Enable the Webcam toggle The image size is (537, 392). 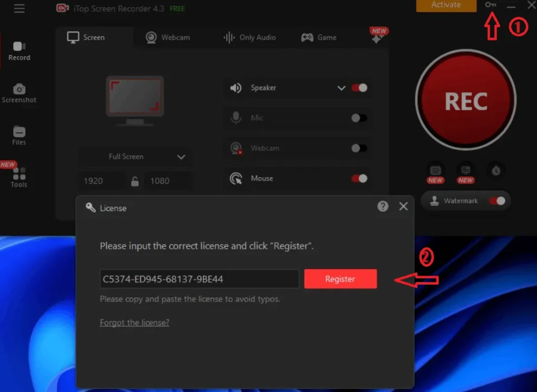[x=359, y=148]
